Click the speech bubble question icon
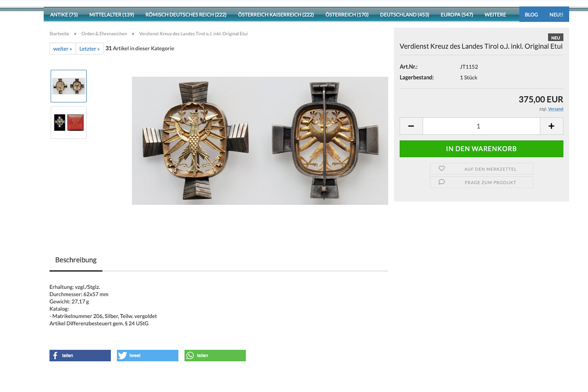Image resolution: width=588 pixels, height=392 pixels. pyautogui.click(x=441, y=182)
